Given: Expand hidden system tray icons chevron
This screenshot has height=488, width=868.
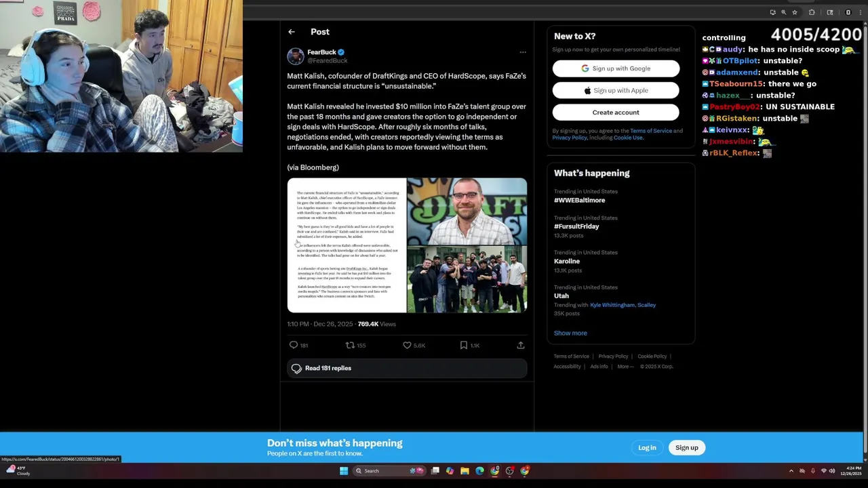Looking at the screenshot, I should point(791,470).
